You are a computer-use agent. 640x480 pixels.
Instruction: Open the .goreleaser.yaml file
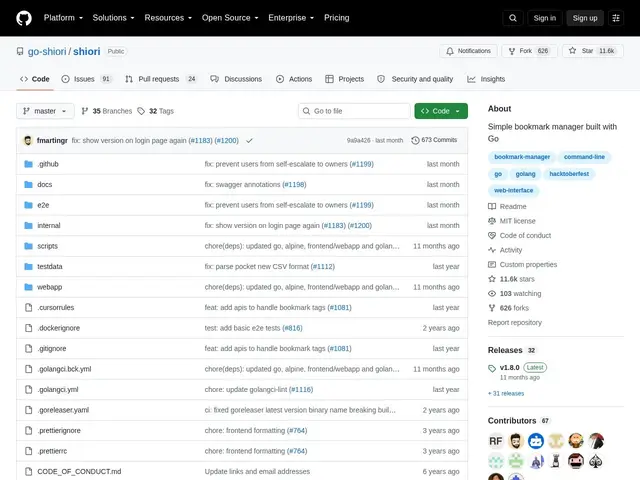63,410
